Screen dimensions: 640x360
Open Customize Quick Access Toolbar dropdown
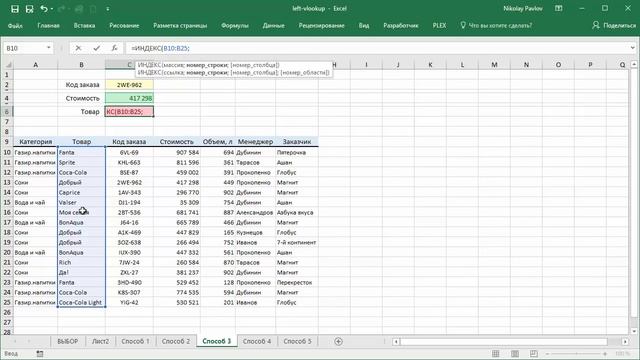pyautogui.click(x=108, y=9)
